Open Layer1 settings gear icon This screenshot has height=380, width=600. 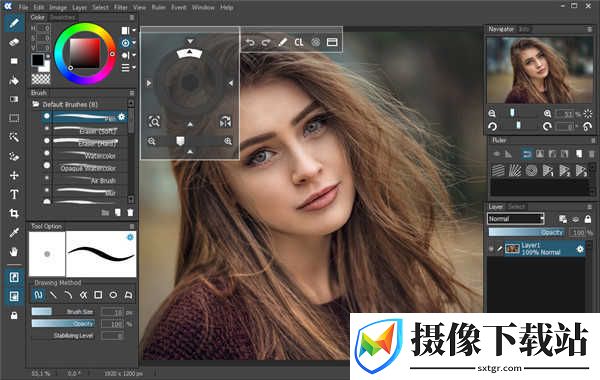[580, 249]
